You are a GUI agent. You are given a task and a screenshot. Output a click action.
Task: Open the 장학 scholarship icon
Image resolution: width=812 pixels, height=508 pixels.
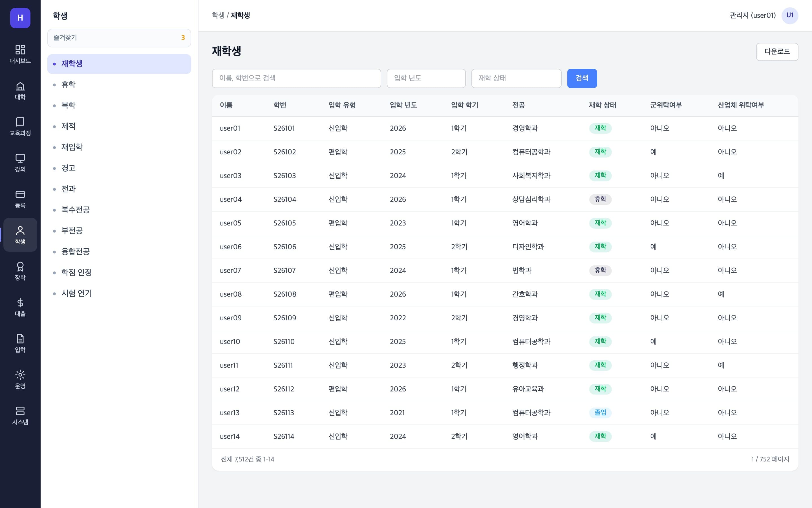[20, 271]
